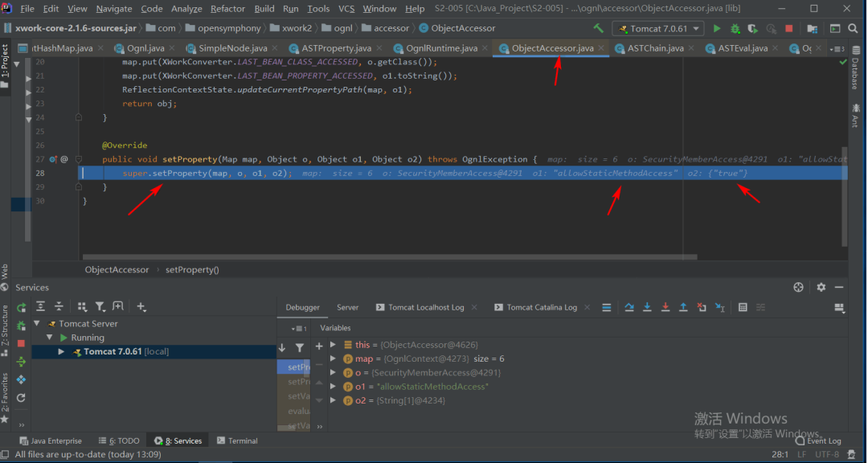Click the filter frames funnel icon

[x=300, y=348]
